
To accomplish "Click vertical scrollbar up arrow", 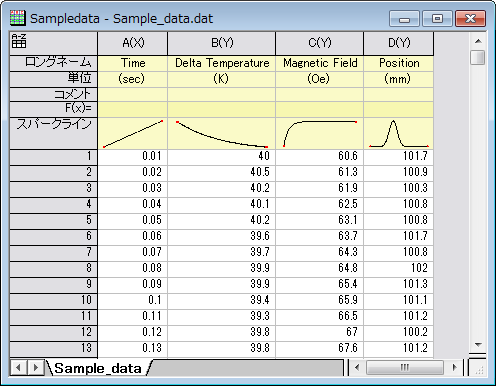I will tap(478, 41).
